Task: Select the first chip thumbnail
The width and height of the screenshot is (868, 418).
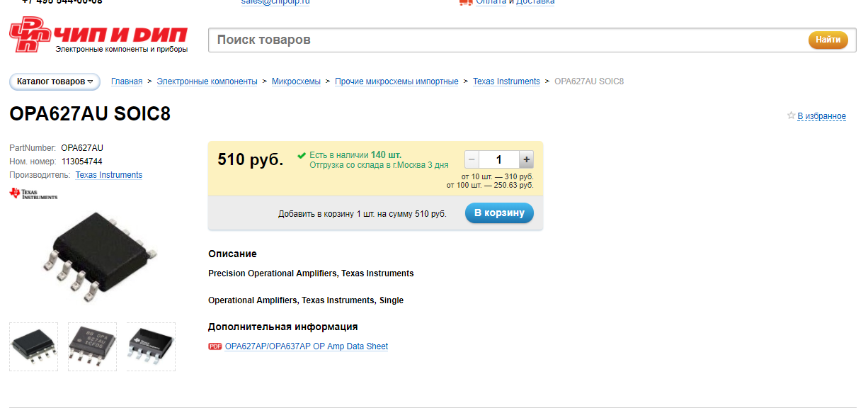Action: 33,346
